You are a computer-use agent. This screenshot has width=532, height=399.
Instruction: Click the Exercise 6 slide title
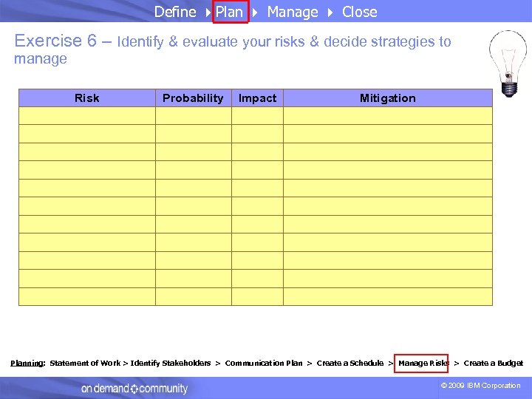click(233, 50)
